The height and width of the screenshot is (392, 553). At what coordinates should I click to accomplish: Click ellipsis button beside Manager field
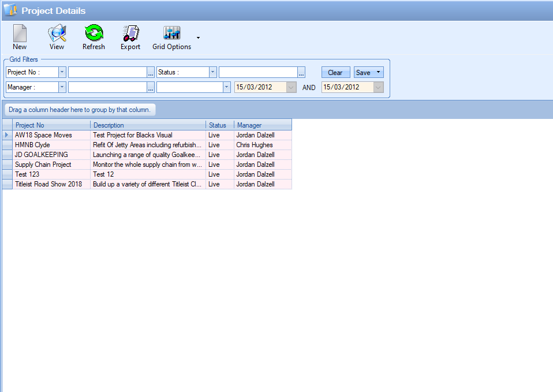[x=151, y=87]
